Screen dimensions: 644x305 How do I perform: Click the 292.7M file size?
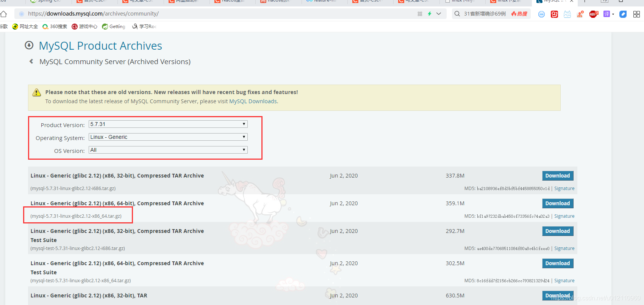pyautogui.click(x=455, y=231)
